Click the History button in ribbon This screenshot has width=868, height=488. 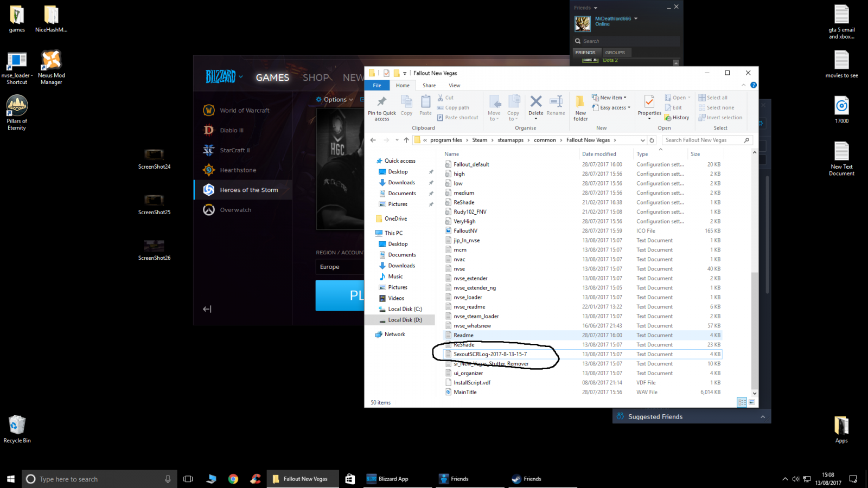(x=677, y=117)
